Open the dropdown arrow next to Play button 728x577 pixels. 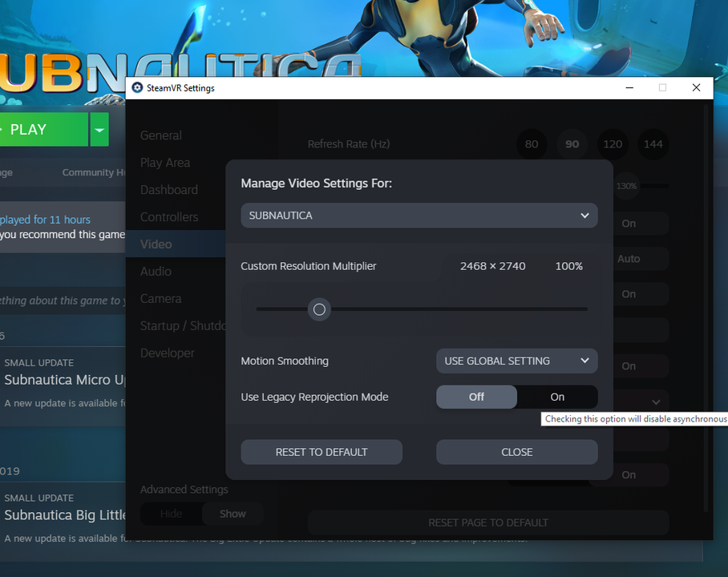99,130
